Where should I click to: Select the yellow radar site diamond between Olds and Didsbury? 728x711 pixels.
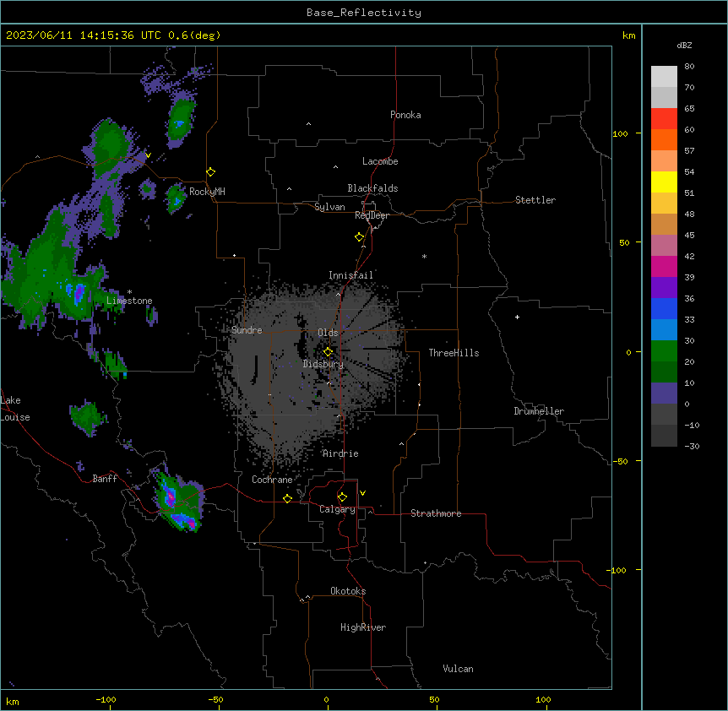(328, 352)
